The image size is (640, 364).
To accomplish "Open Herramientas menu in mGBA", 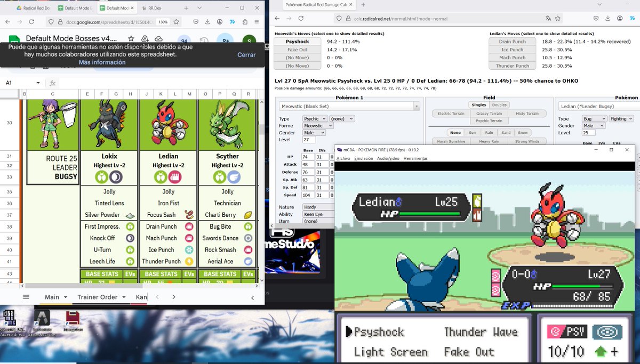I will click(x=415, y=158).
